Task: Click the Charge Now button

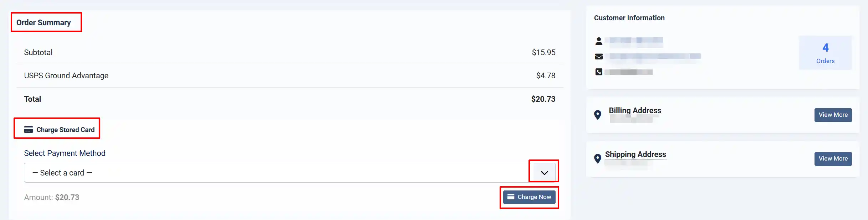Action: pos(529,197)
